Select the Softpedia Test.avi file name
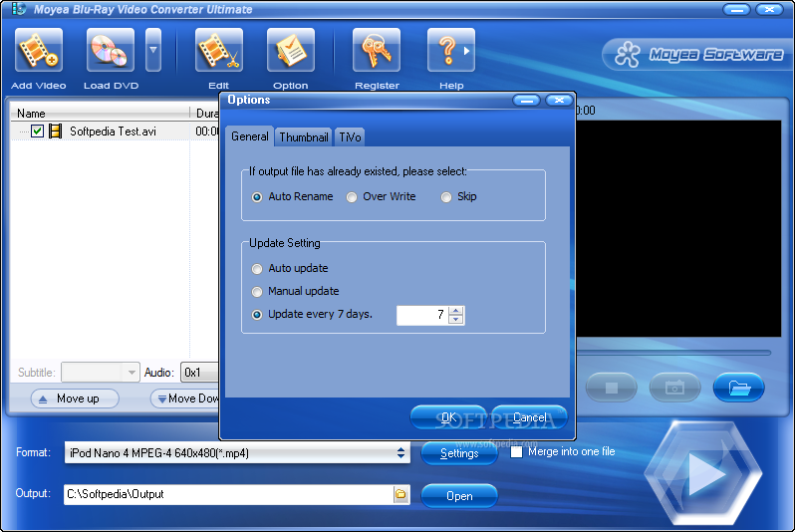The height and width of the screenshot is (532, 795). tap(113, 132)
